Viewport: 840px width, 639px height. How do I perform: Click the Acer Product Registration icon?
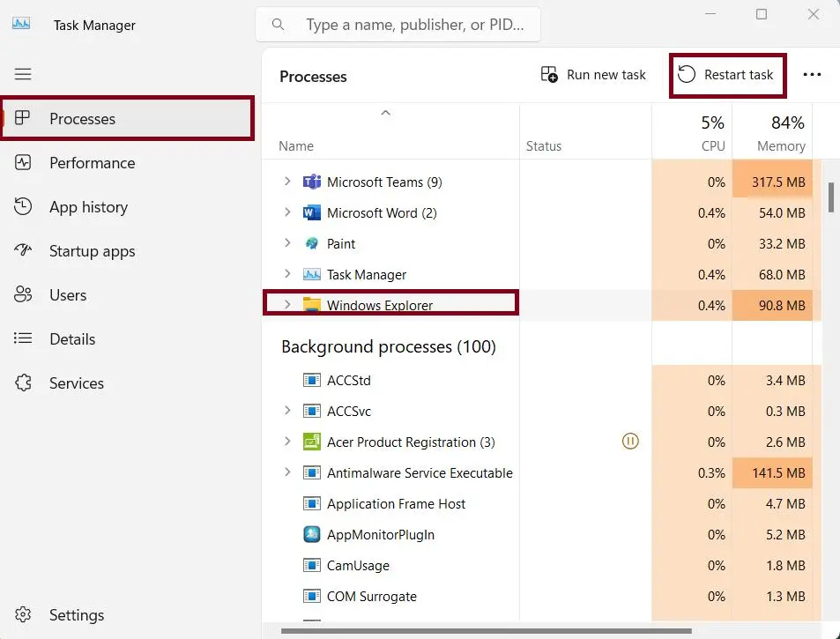pos(311,442)
